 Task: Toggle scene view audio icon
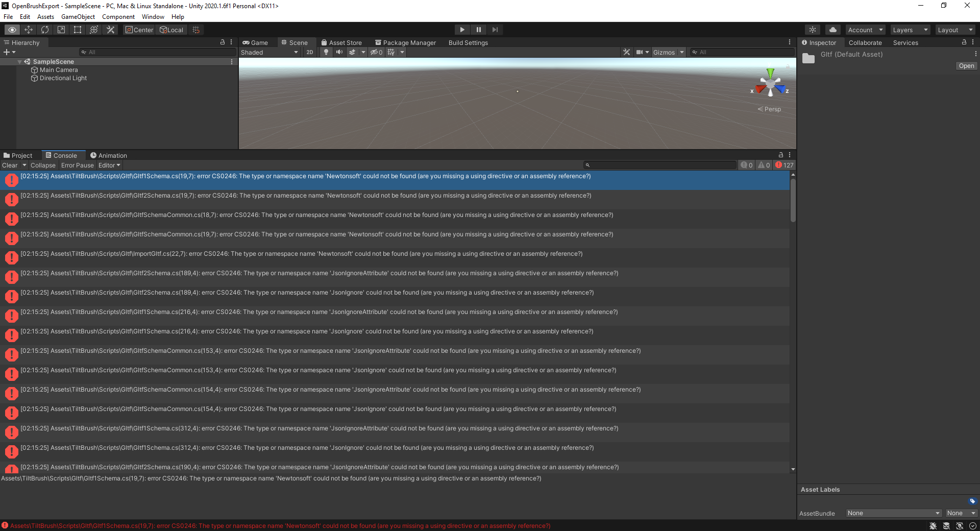point(339,52)
